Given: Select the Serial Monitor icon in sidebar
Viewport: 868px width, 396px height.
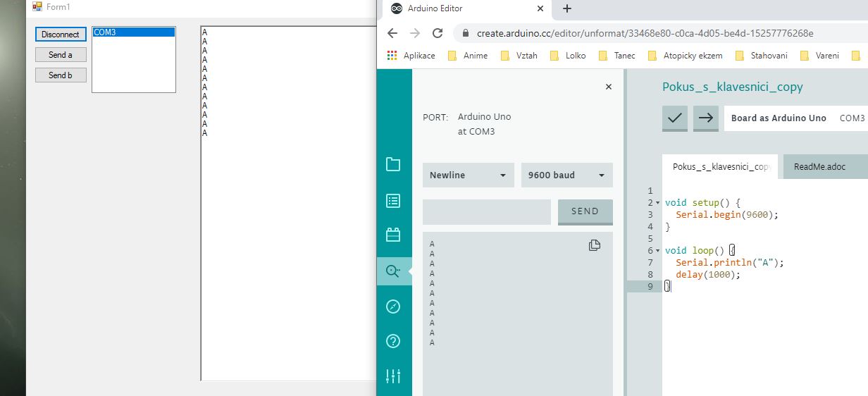Looking at the screenshot, I should point(393,271).
